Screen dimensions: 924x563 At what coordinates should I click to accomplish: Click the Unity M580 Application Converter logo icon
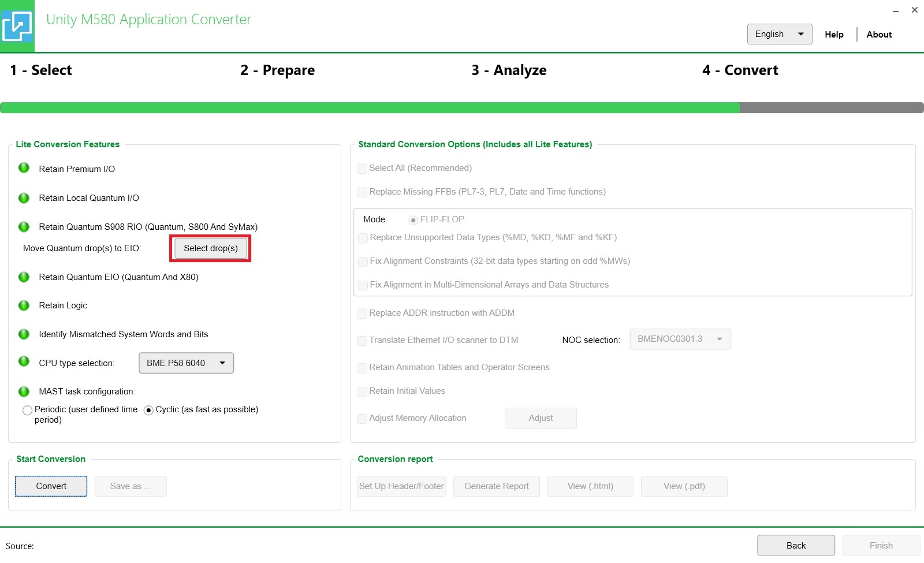tap(17, 25)
